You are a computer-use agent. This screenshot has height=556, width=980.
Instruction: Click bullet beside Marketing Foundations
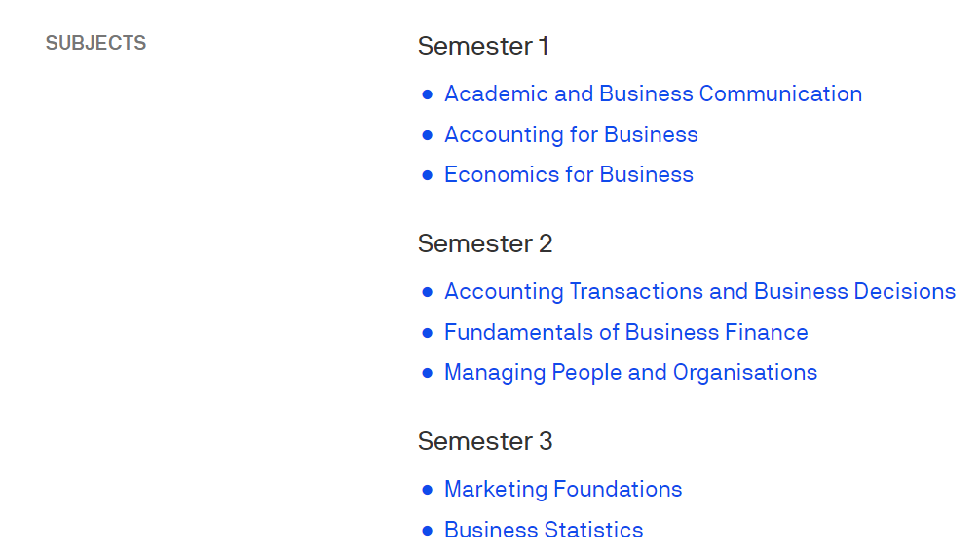click(428, 490)
